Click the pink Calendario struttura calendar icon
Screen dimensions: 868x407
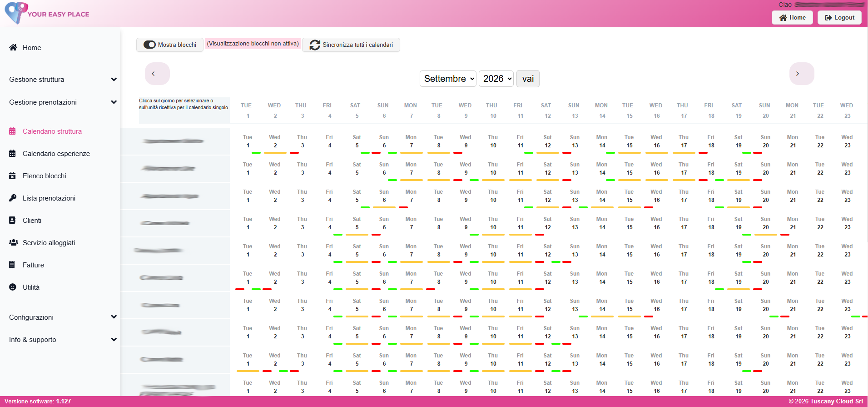click(12, 131)
